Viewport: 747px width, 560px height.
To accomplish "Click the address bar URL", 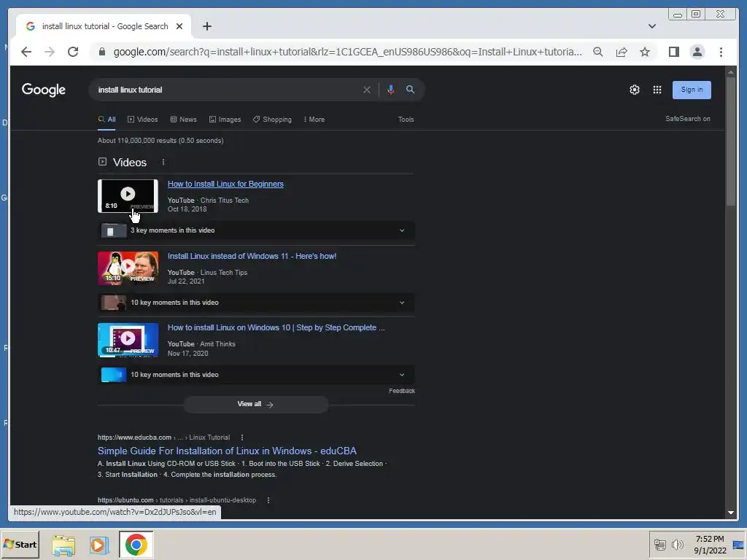I will pyautogui.click(x=348, y=52).
